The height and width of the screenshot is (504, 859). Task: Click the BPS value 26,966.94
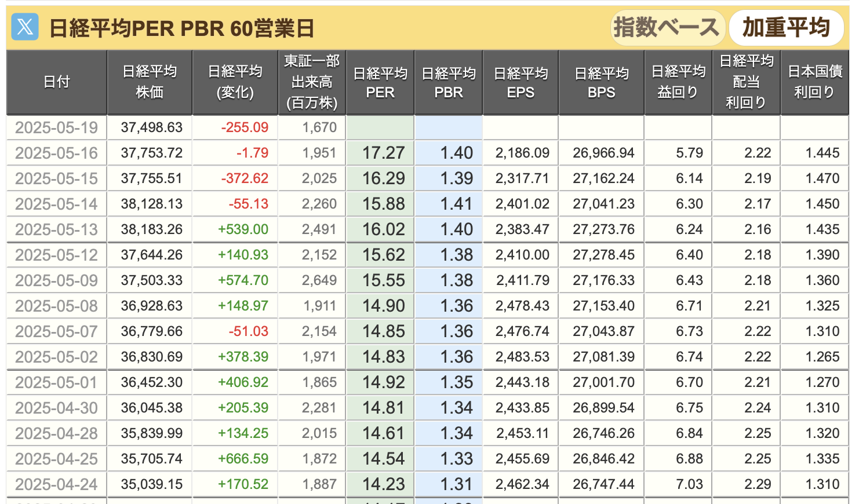tap(604, 153)
